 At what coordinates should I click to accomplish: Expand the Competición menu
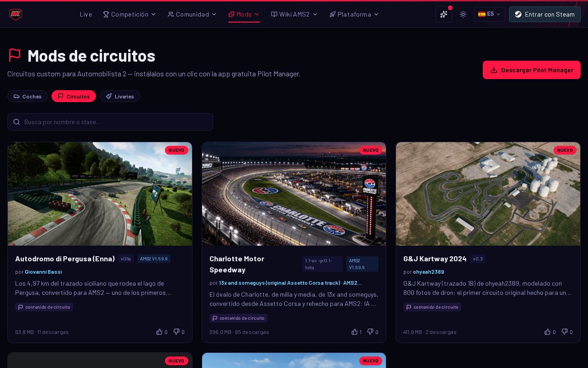click(130, 14)
